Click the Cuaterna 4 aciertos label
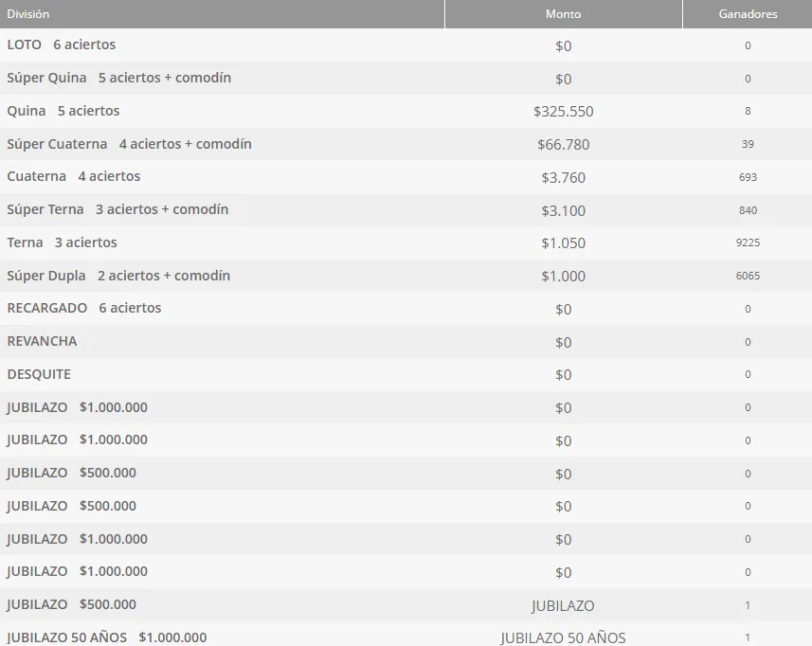The width and height of the screenshot is (812, 646). [73, 177]
